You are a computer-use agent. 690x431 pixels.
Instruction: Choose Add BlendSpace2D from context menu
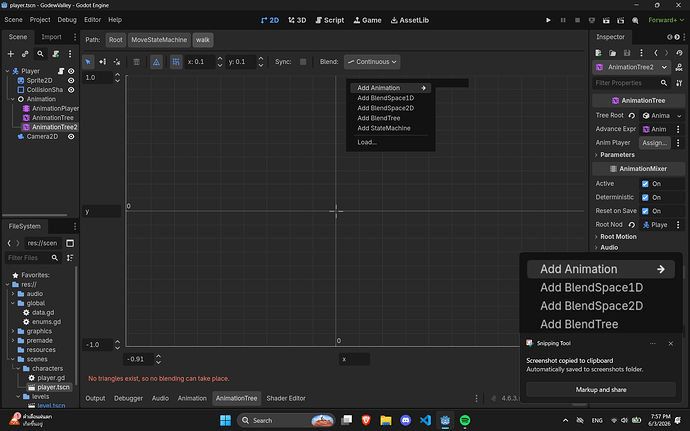[x=385, y=108]
